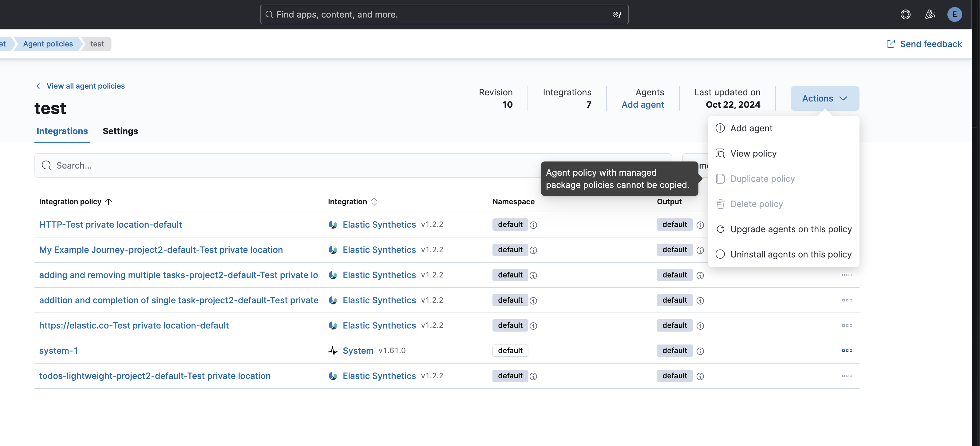Screen dimensions: 980x446
Task: Click the plus icon next to Add agent
Action: [x=720, y=128]
